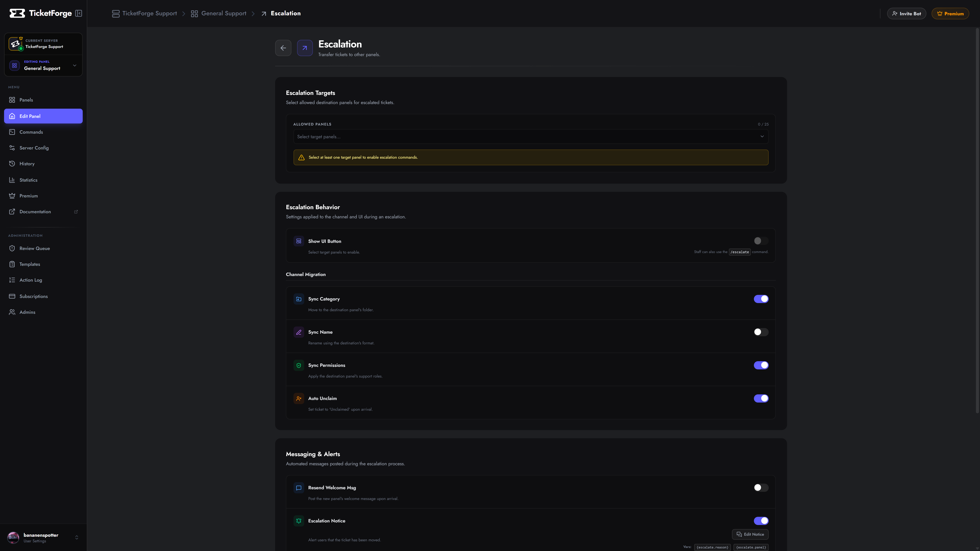The image size is (980, 551).
Task: Open Documentation in the sidebar
Action: click(x=43, y=212)
